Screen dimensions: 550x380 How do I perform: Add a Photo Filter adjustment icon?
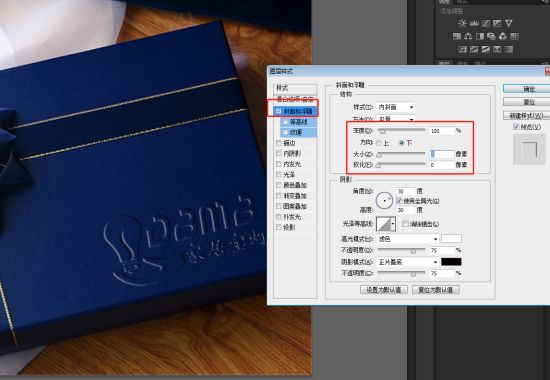click(x=491, y=36)
